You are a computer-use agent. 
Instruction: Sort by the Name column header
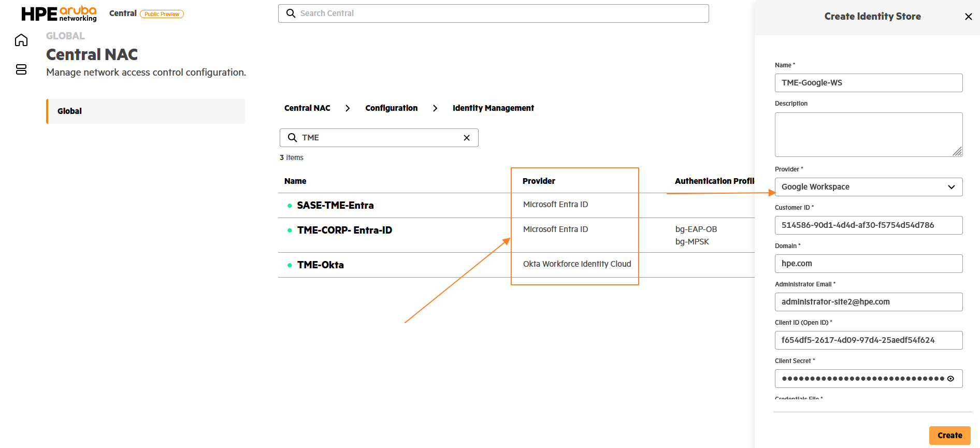point(295,181)
